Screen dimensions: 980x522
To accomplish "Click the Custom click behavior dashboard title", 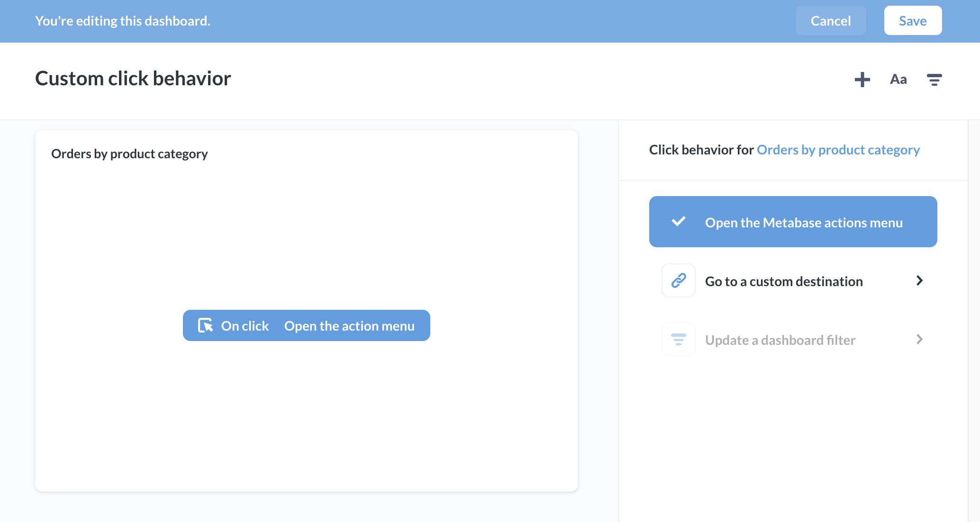I will [x=133, y=78].
